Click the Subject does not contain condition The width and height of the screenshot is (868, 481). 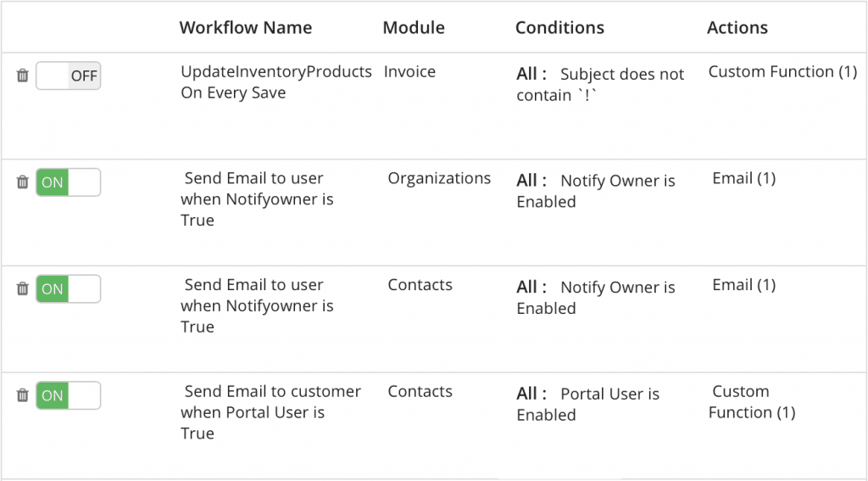pos(601,84)
